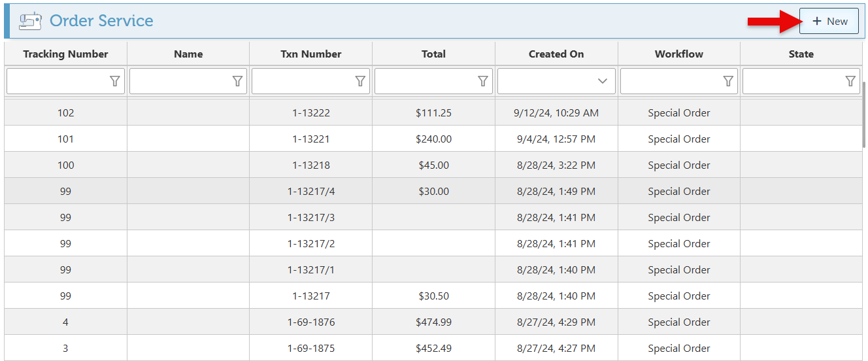Screen dimensions: 868x361
Task: Click the plus New button
Action: 829,22
